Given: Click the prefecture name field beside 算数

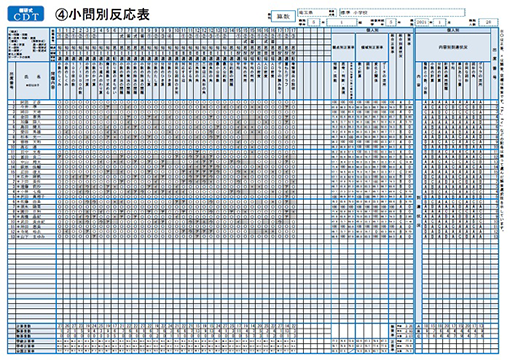Looking at the screenshot, I should click(316, 12).
